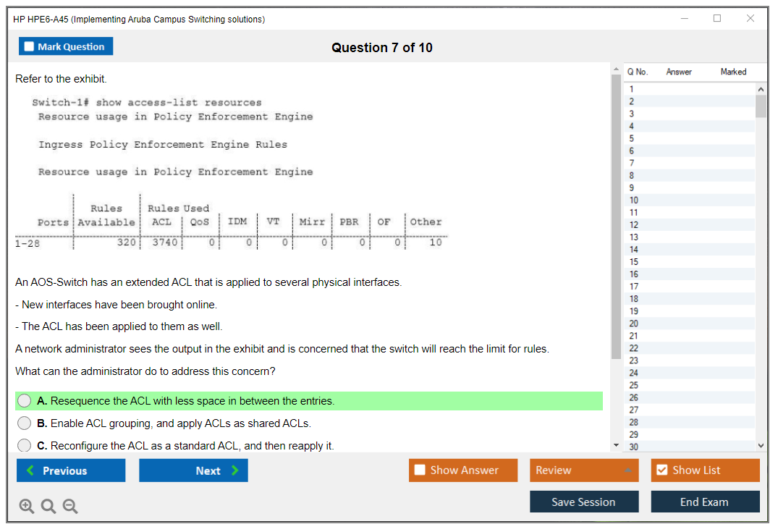Viewport: 778px width, 532px height.
Task: Click the question list scroll down arrow
Action: [760, 446]
